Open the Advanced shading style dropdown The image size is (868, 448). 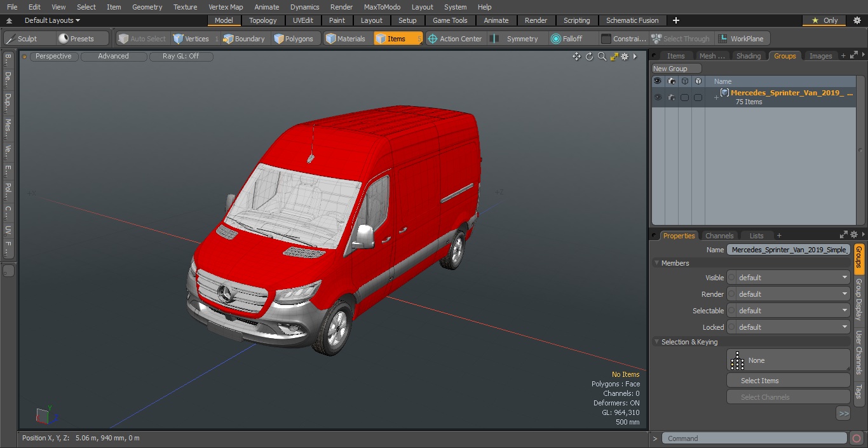click(x=114, y=57)
